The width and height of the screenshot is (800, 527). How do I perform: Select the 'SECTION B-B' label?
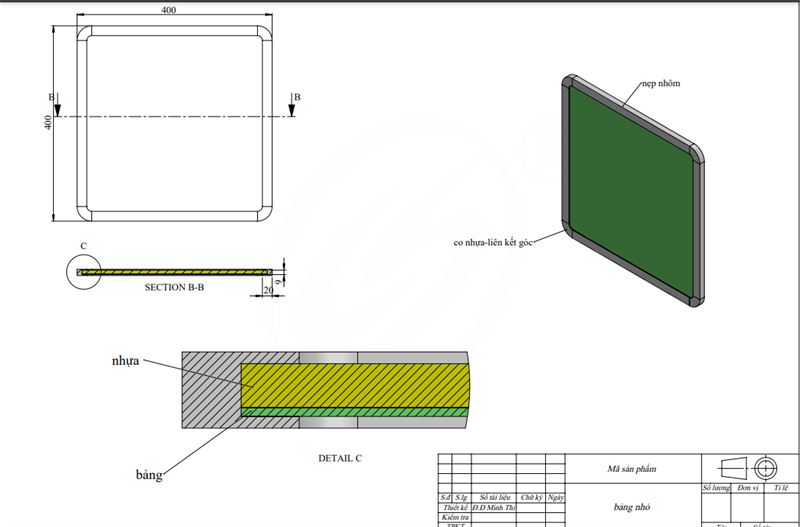click(174, 287)
